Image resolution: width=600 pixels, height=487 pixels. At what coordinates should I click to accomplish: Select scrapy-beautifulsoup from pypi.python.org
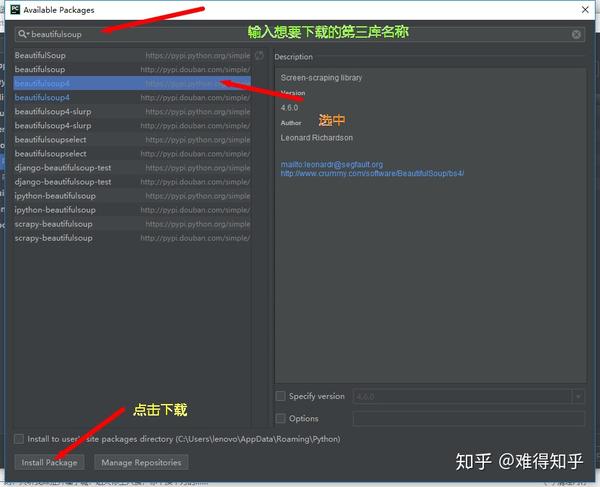[132, 224]
